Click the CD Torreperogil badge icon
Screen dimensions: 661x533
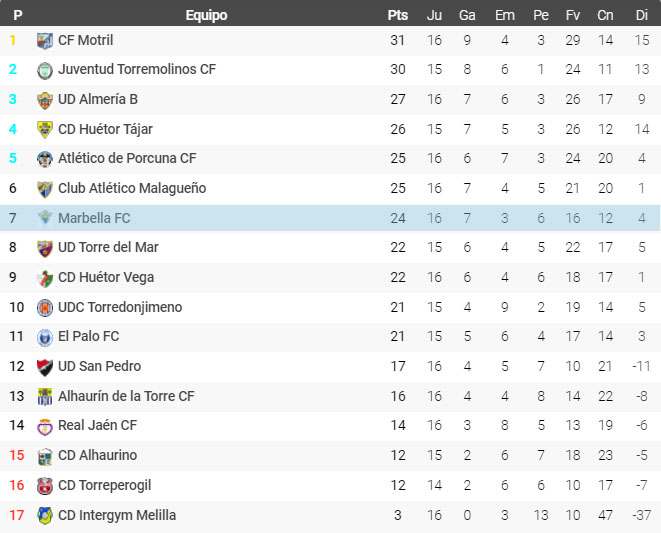click(x=45, y=486)
